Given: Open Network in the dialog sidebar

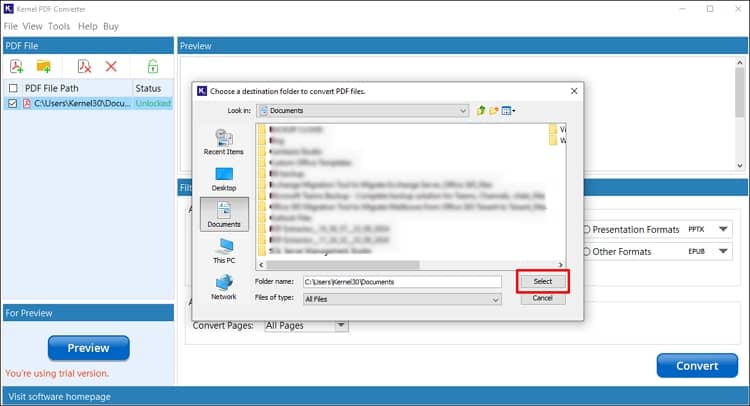Looking at the screenshot, I should coord(224,287).
